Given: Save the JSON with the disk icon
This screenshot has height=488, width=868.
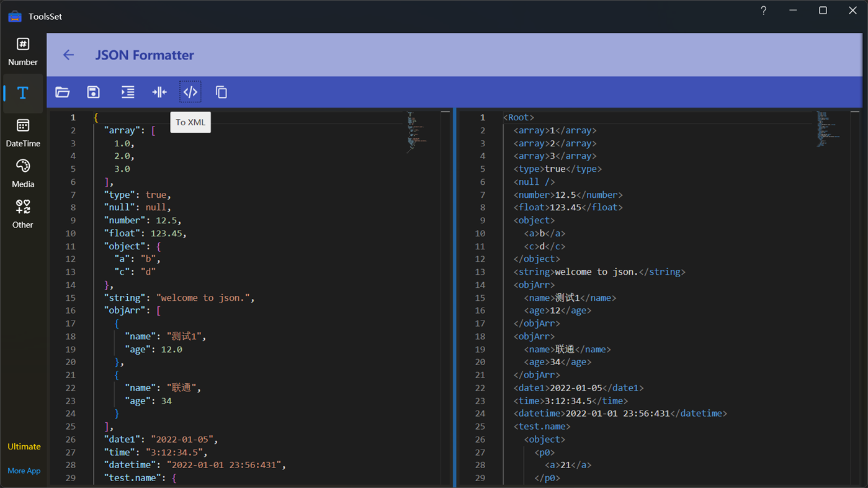Looking at the screenshot, I should 94,92.
